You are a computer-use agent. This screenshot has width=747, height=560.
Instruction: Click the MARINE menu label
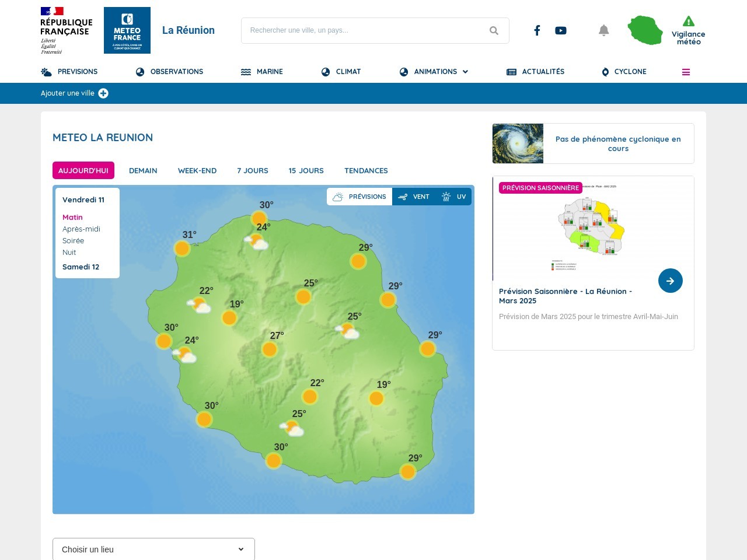tap(270, 72)
